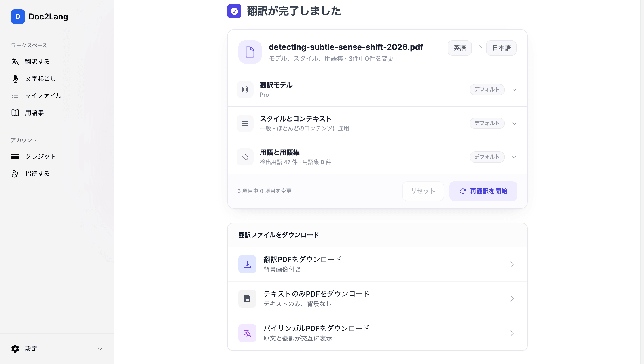Click デフォルト badge on 用語と用語集 row
Image resolution: width=644 pixels, height=364 pixels.
click(487, 157)
